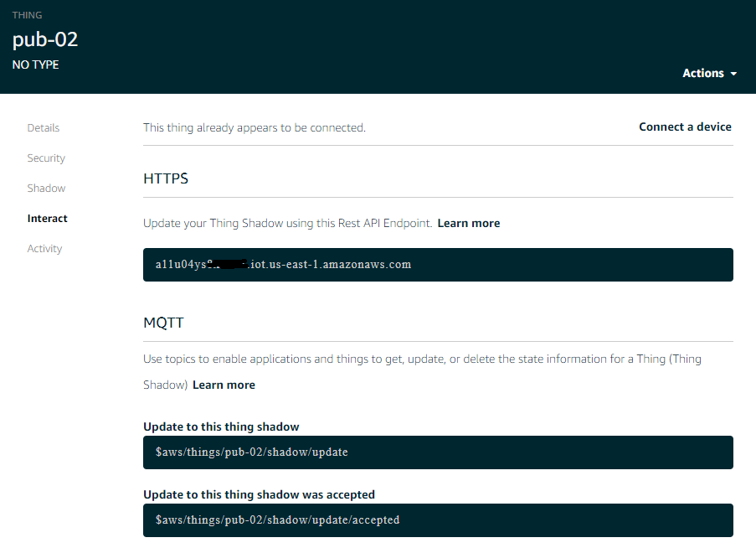Click the THING label in header
The width and height of the screenshot is (756, 548).
click(x=27, y=15)
